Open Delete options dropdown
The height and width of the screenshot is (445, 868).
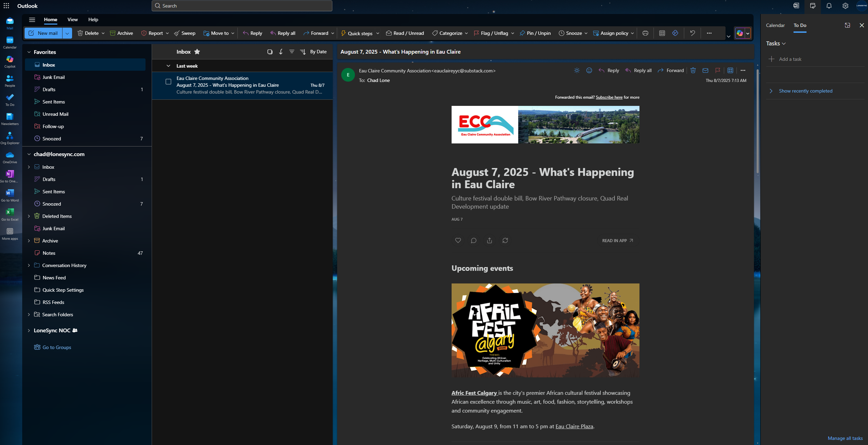click(x=103, y=33)
